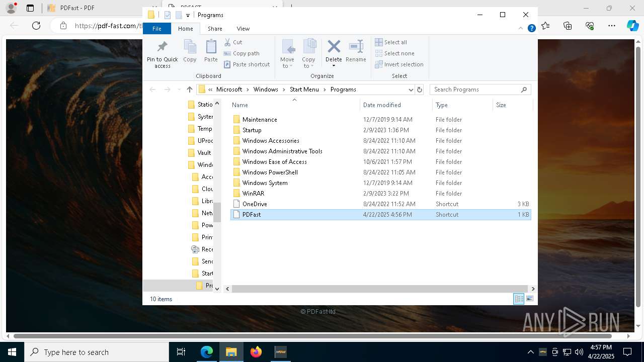The height and width of the screenshot is (362, 644).
Task: Open Edge Settings and more menu
Action: (x=612, y=26)
